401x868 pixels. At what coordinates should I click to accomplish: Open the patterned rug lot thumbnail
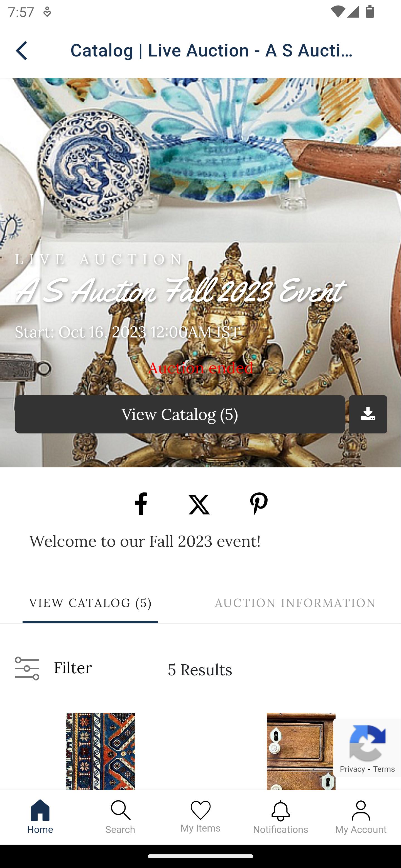point(100,751)
